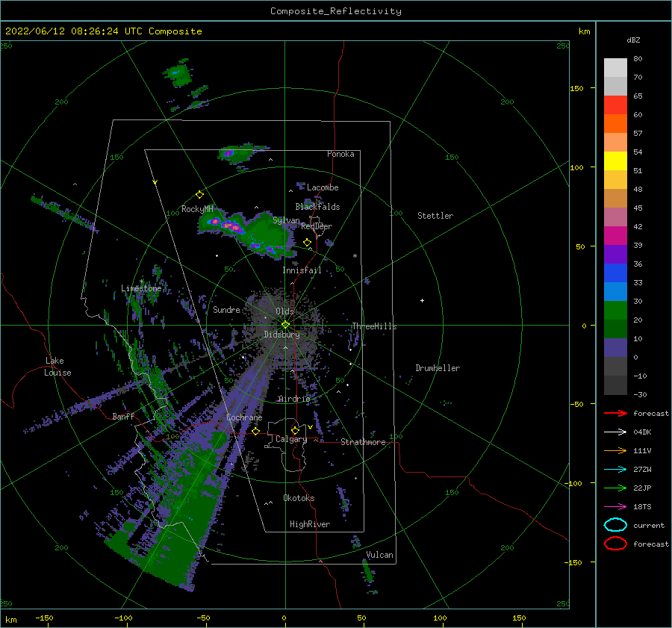Click the Calgary city label
672x628 pixels.
click(x=291, y=439)
